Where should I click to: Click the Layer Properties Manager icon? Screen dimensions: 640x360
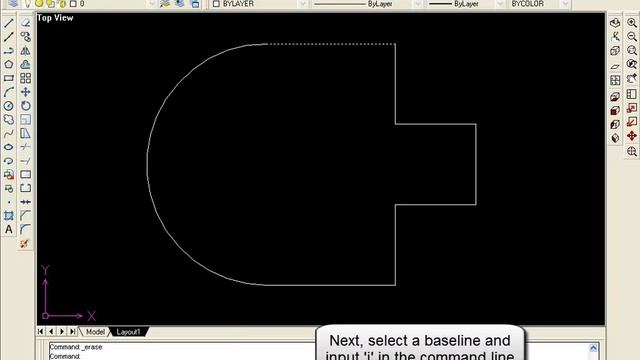click(x=13, y=3)
